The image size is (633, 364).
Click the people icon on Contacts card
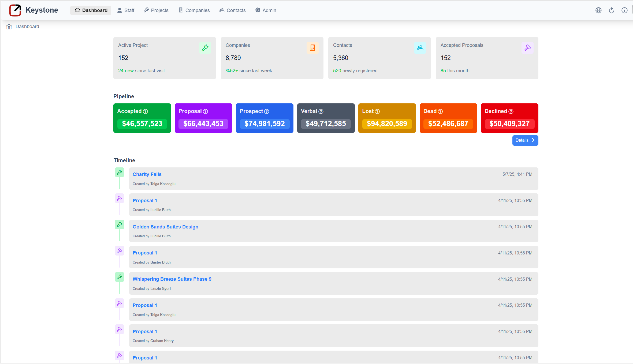pos(420,48)
